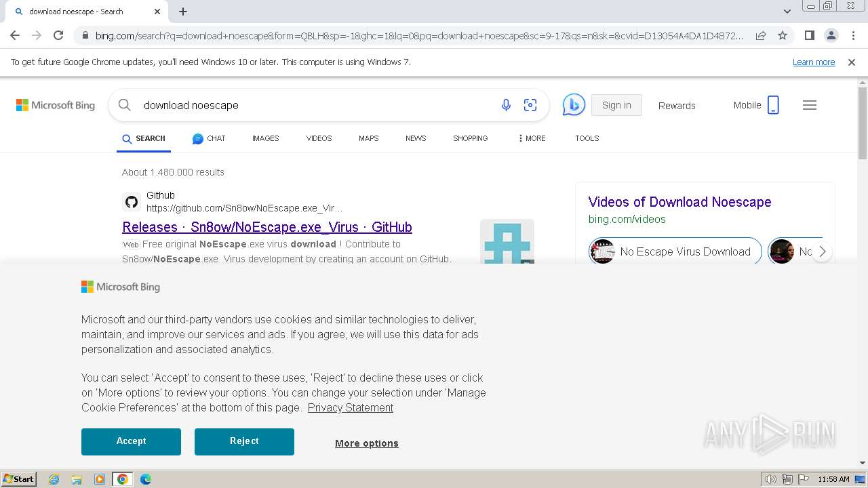Switch to the IMAGES tab
The image size is (868, 488).
tap(266, 138)
